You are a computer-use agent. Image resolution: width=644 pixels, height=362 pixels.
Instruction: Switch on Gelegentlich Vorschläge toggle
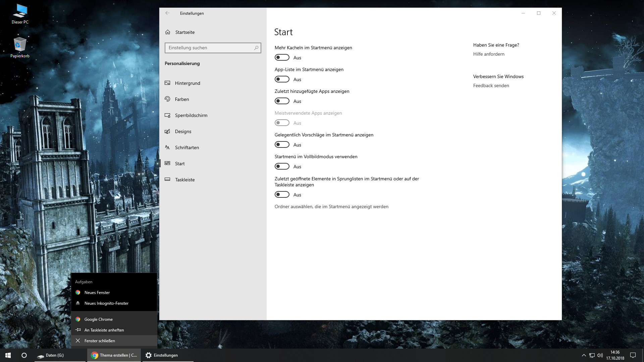[x=282, y=144]
